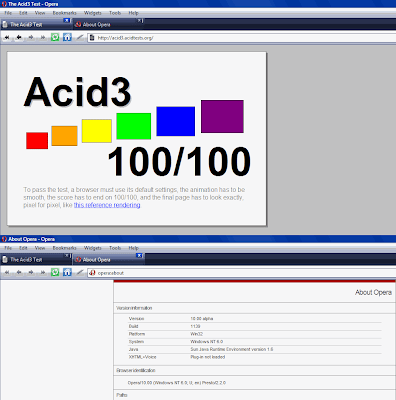The width and height of the screenshot is (396, 400).
Task: Close About Opera tab in the upper window
Action: tap(140, 21)
